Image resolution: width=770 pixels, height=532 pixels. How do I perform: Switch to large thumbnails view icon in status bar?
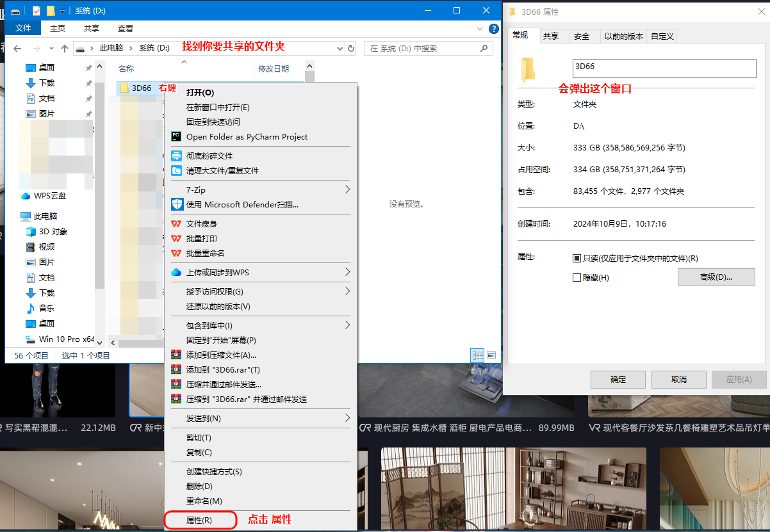pyautogui.click(x=491, y=355)
